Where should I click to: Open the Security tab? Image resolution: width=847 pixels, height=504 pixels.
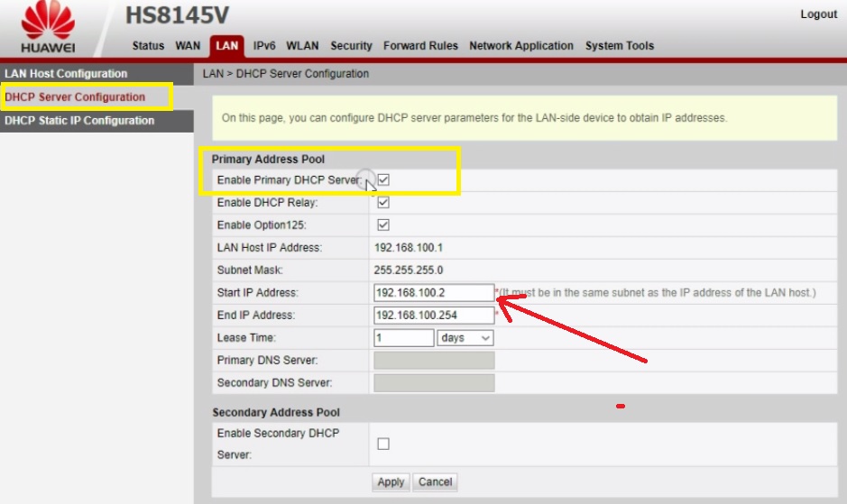[x=351, y=46]
